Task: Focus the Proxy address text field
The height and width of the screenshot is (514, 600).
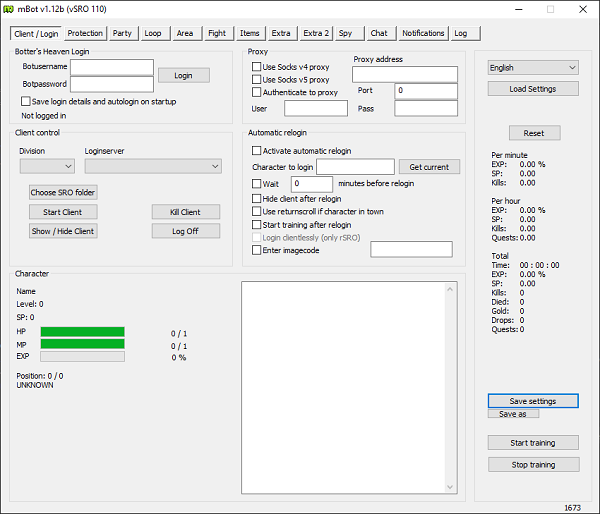Action: point(405,74)
